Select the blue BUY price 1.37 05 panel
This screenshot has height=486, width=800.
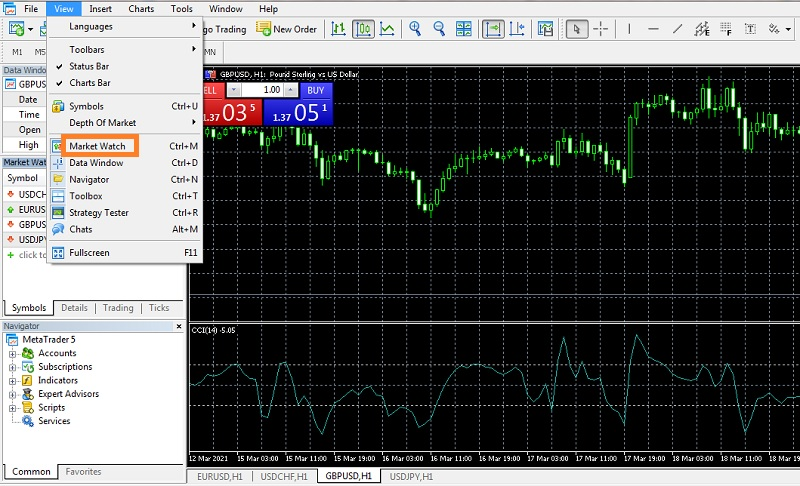click(x=298, y=112)
